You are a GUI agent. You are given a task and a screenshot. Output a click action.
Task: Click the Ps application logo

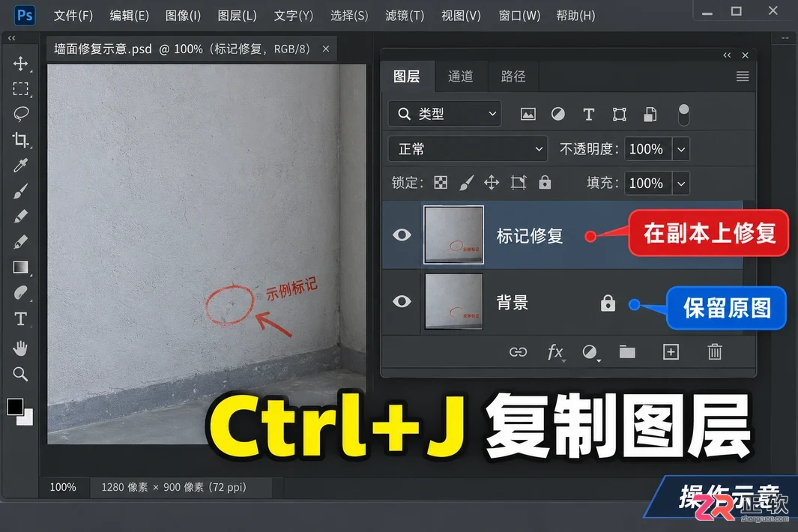[25, 15]
